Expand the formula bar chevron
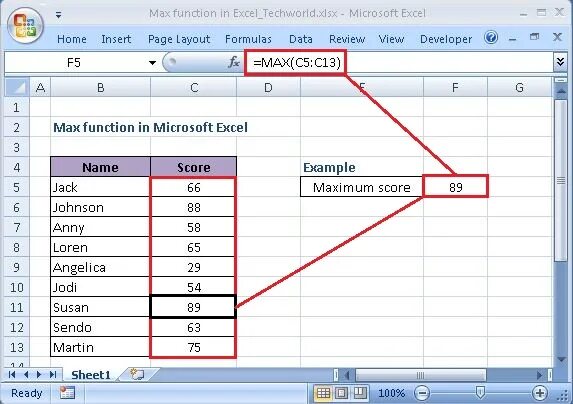The image size is (573, 404). tap(560, 62)
